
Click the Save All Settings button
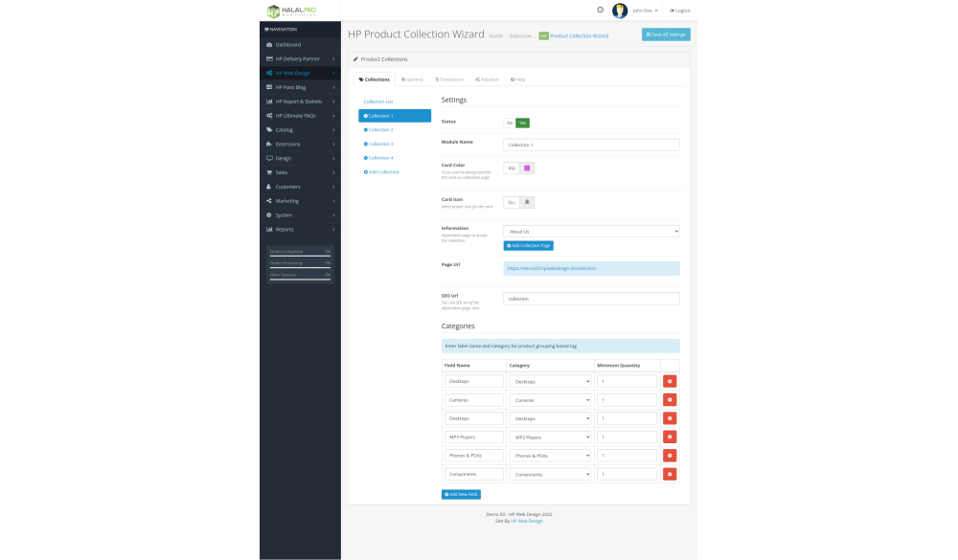point(665,34)
